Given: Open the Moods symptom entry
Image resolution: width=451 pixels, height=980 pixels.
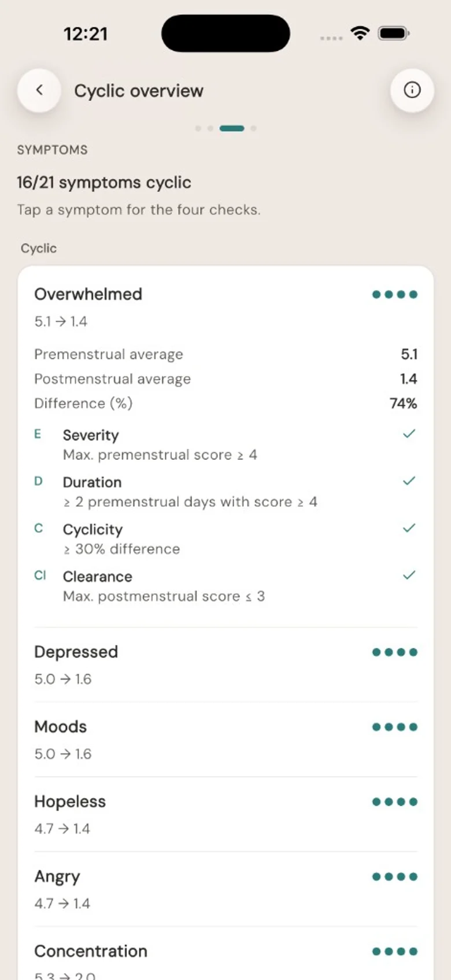Looking at the screenshot, I should pyautogui.click(x=226, y=740).
